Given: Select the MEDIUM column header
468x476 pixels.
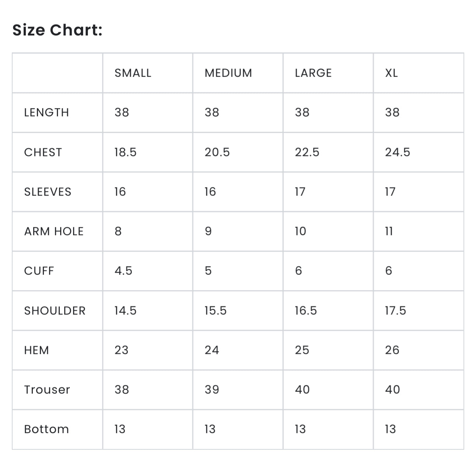Looking at the screenshot, I should (228, 73).
